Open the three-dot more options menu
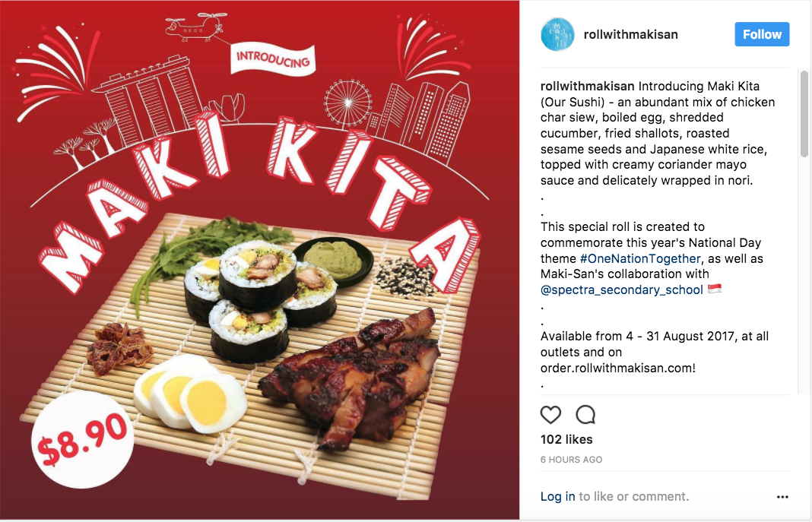 (x=782, y=497)
